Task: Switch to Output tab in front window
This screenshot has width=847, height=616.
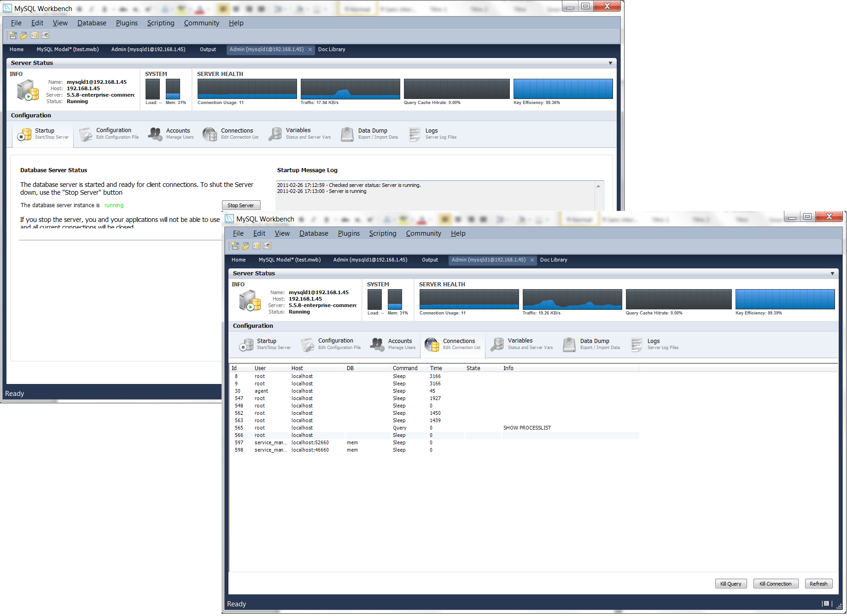Action: (x=430, y=260)
